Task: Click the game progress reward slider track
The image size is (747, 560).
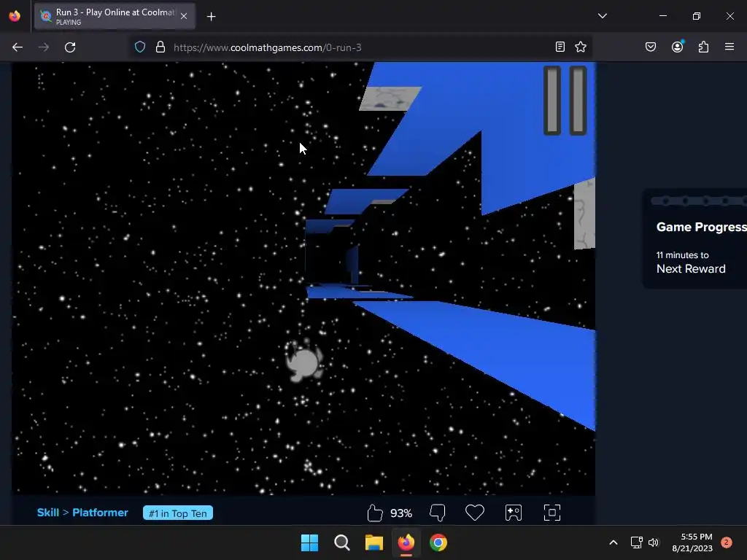Action: (x=699, y=201)
